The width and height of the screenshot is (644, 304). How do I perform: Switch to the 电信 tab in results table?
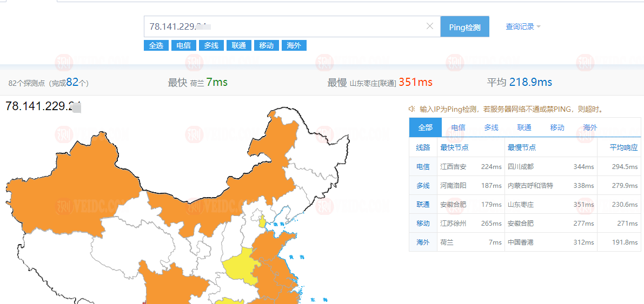pyautogui.click(x=458, y=127)
